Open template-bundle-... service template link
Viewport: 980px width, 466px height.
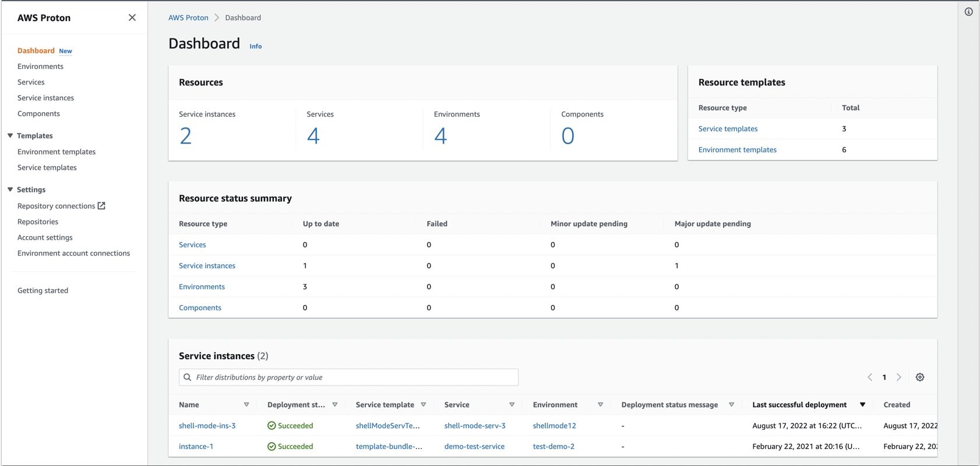click(389, 447)
